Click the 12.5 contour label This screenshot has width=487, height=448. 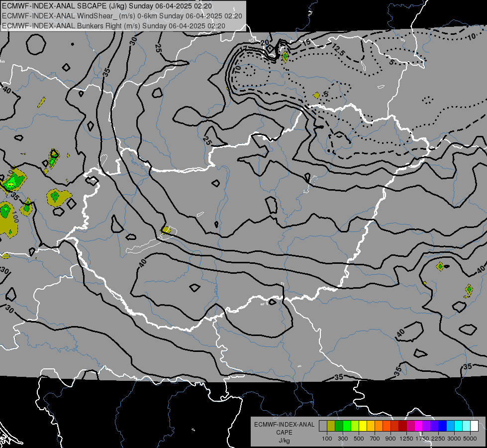[x=339, y=50]
